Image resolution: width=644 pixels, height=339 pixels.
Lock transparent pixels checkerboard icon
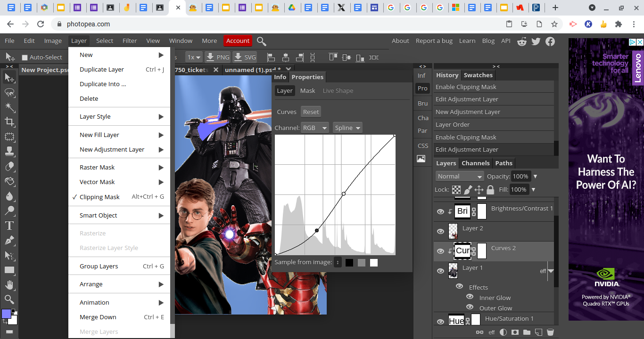[x=456, y=190]
